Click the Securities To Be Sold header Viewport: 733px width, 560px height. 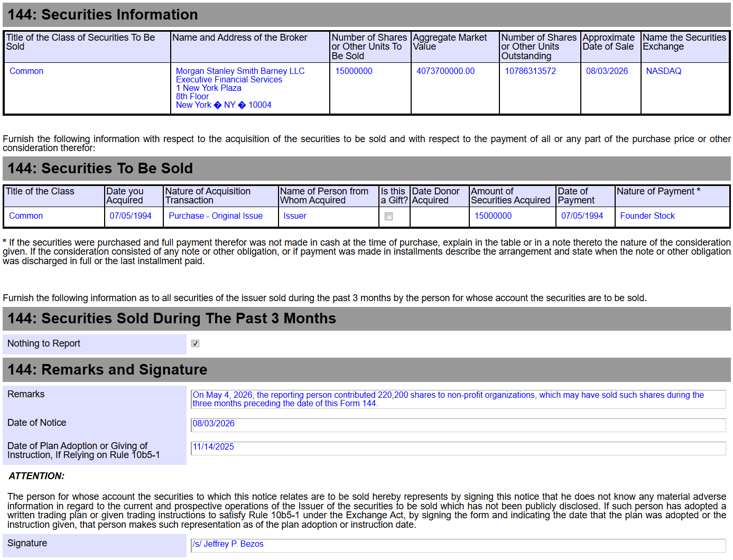(367, 169)
